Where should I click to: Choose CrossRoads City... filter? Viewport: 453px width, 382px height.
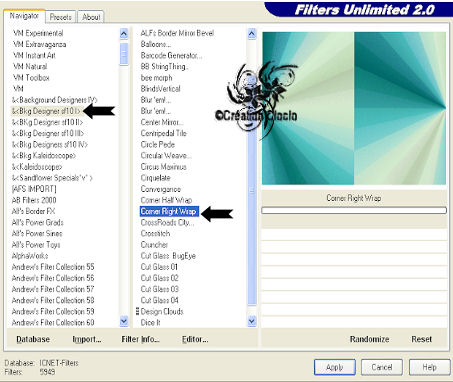click(x=167, y=222)
